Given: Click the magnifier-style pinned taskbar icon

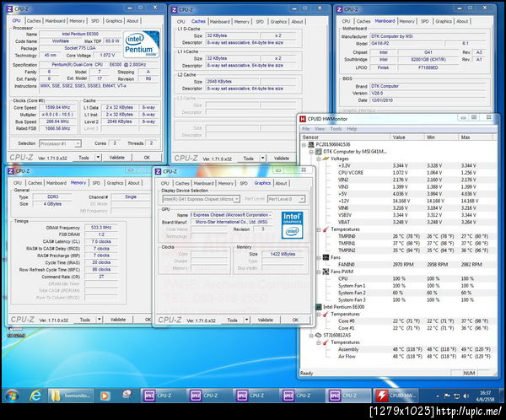Looking at the screenshot, I should (x=127, y=395).
